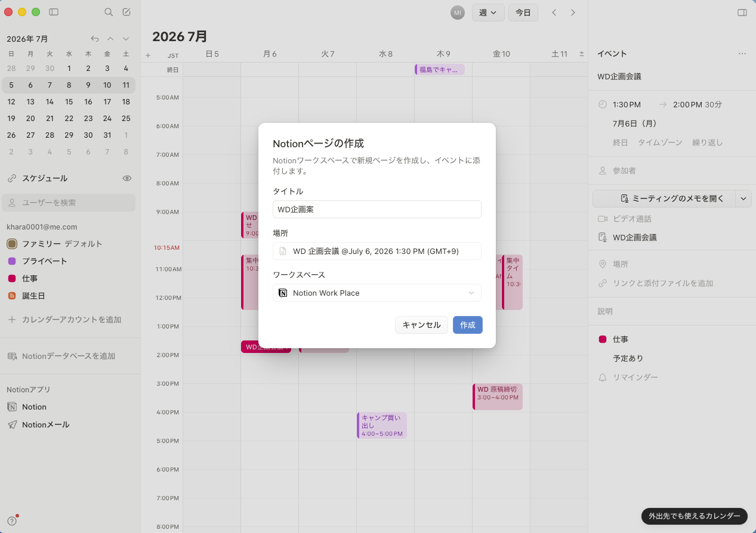The width and height of the screenshot is (756, 533).
Task: Open the 週 view dropdown
Action: (x=488, y=13)
